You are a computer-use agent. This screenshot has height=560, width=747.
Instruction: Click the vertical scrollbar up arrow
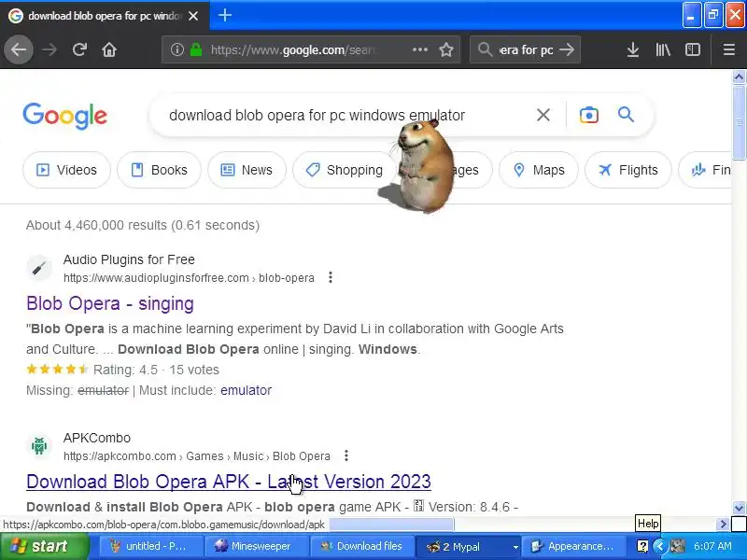[739, 77]
